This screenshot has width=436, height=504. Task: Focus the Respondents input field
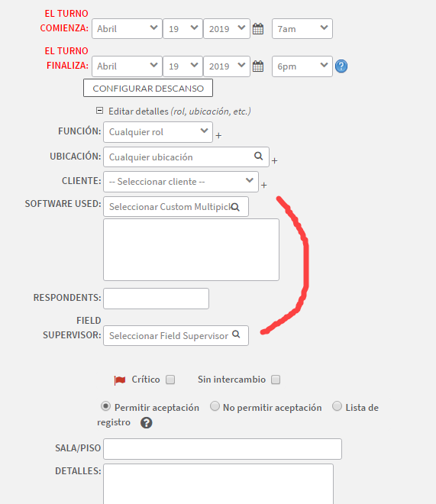click(156, 299)
